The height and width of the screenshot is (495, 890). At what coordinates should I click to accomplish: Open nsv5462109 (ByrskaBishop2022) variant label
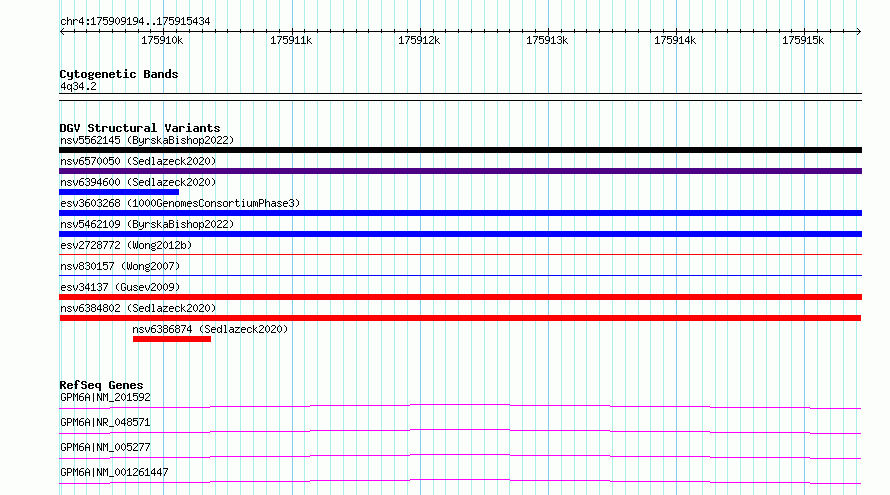point(147,224)
